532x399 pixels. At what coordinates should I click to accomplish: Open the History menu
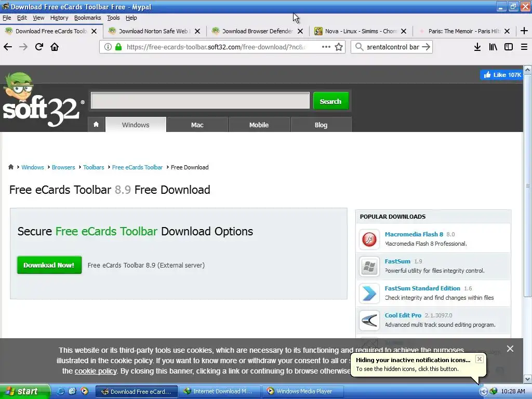coord(59,18)
